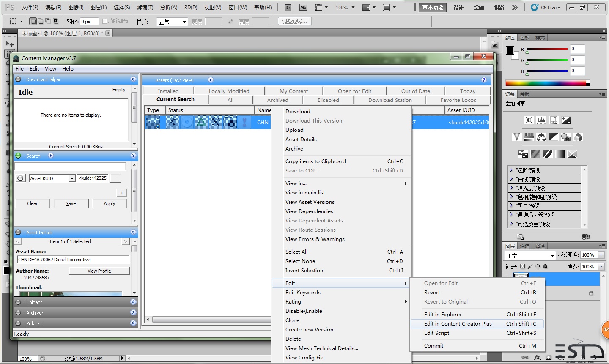Choose Edit in Content Creator Plus
This screenshot has height=364, width=609.
[x=477, y=323]
